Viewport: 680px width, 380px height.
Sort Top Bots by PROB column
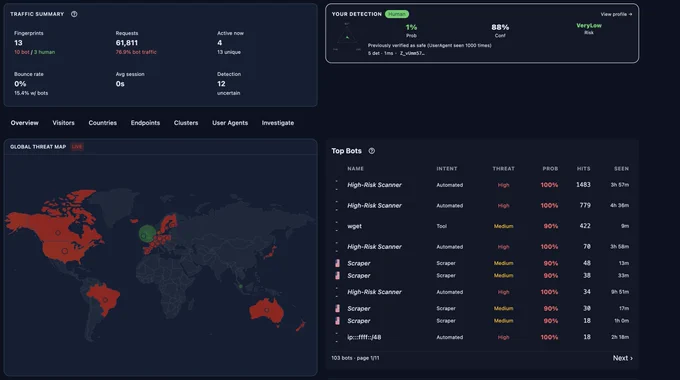pyautogui.click(x=550, y=169)
